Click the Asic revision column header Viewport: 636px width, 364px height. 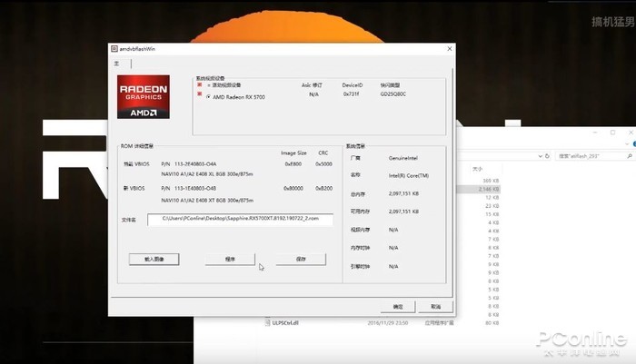[x=312, y=85]
